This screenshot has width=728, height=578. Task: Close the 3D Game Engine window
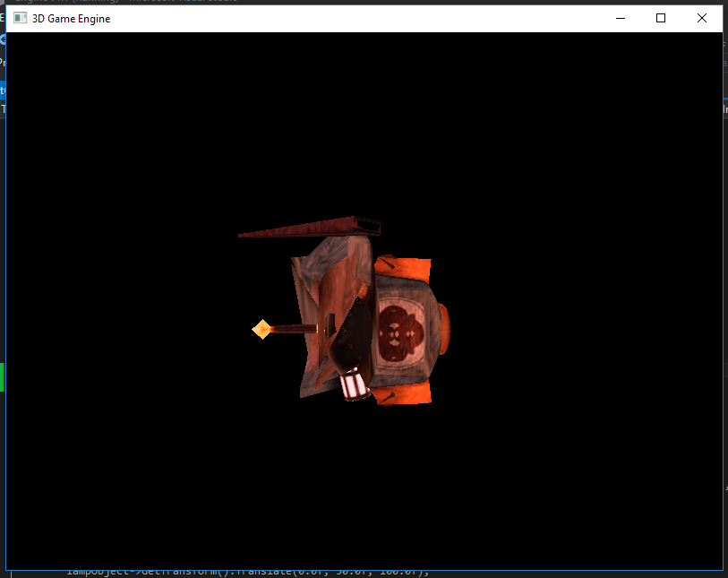(701, 19)
